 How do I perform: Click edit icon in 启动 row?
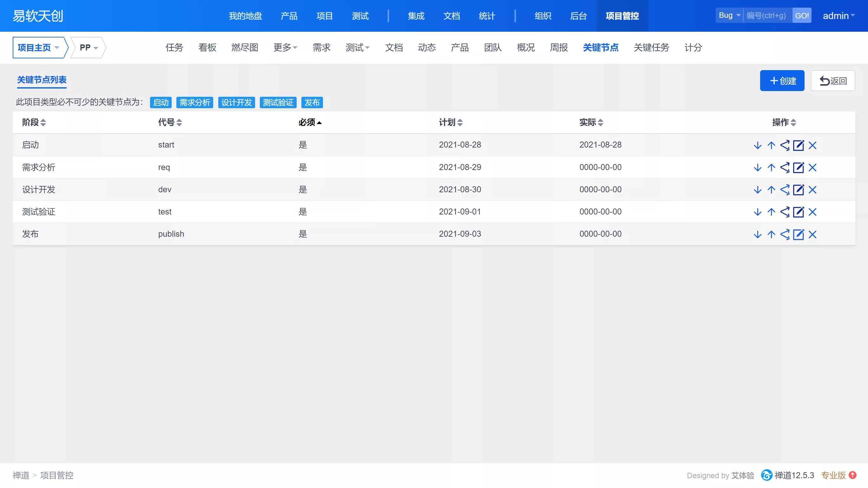[798, 145]
